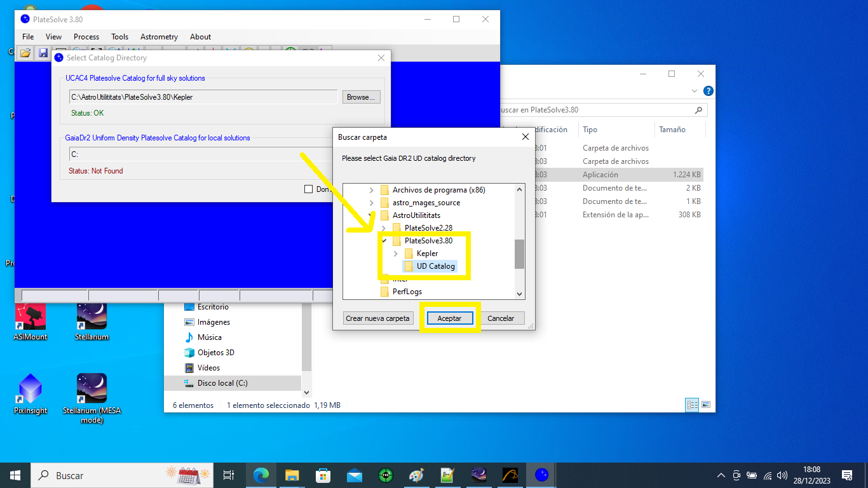Click the folder tree scrollbar thumb
The width and height of the screenshot is (868, 488).
[x=520, y=254]
